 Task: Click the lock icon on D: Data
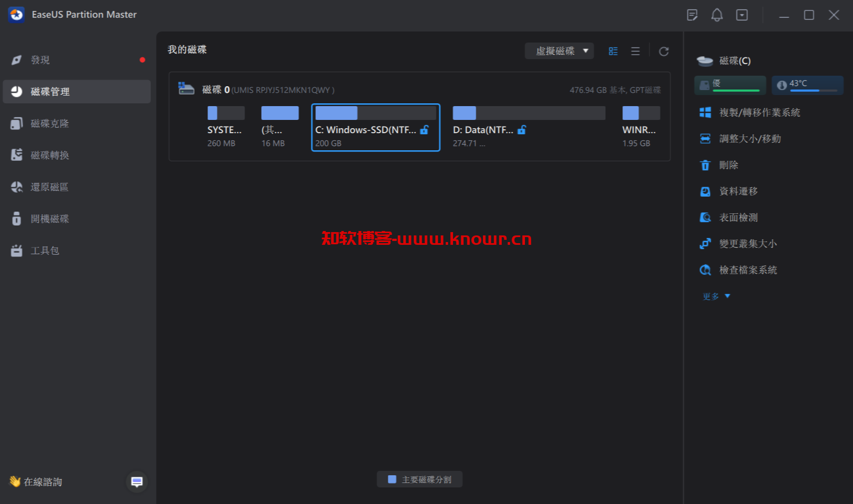coord(522,130)
